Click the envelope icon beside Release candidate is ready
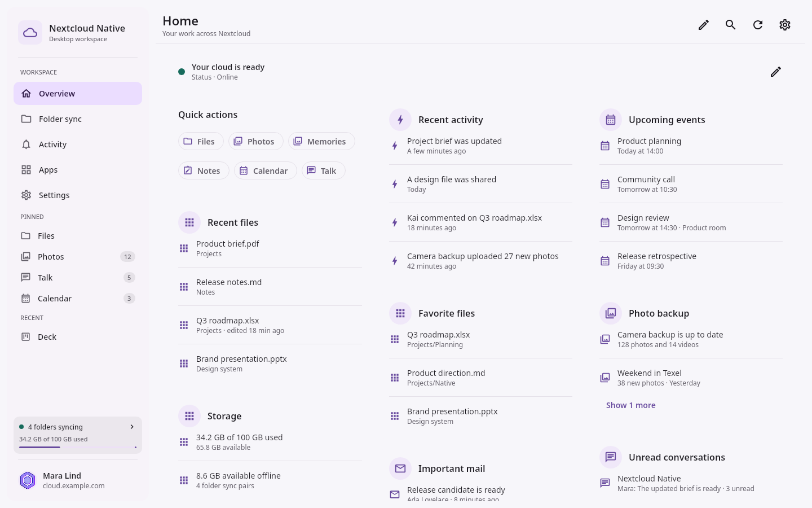The width and height of the screenshot is (812, 508). (x=395, y=494)
